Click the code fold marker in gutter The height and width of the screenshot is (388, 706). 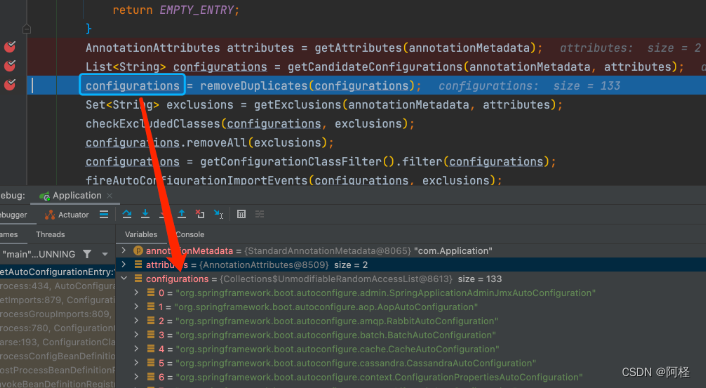pos(27,29)
